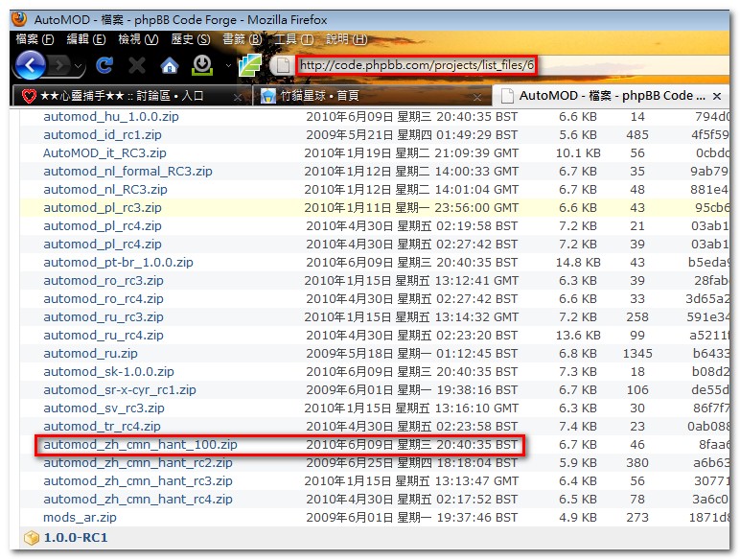The image size is (740, 560).
Task: Close the AutoMOD phpBB Code tab
Action: [717, 96]
